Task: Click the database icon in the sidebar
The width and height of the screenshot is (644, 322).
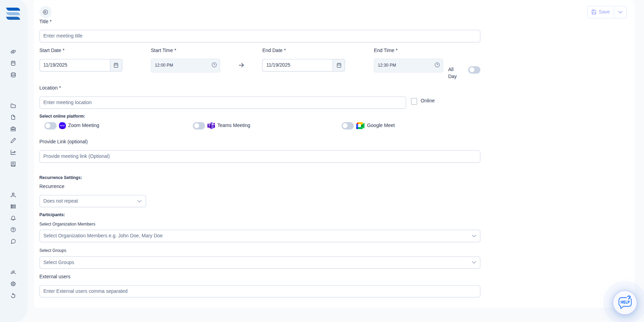Action: (13, 75)
